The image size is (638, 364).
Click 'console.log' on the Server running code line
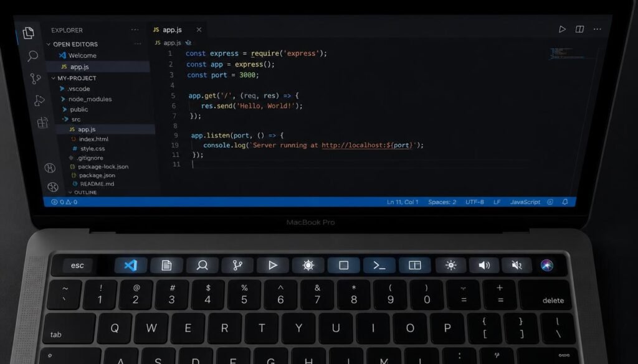(x=224, y=145)
